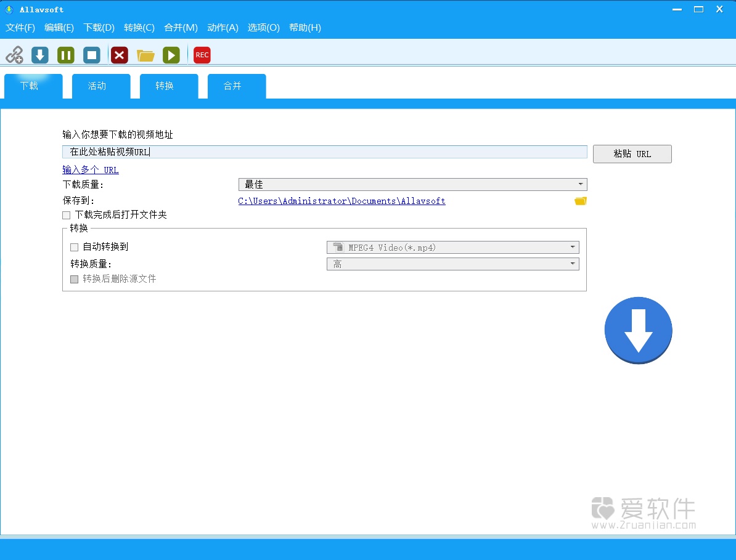Open the 编辑(E) menu

click(59, 28)
